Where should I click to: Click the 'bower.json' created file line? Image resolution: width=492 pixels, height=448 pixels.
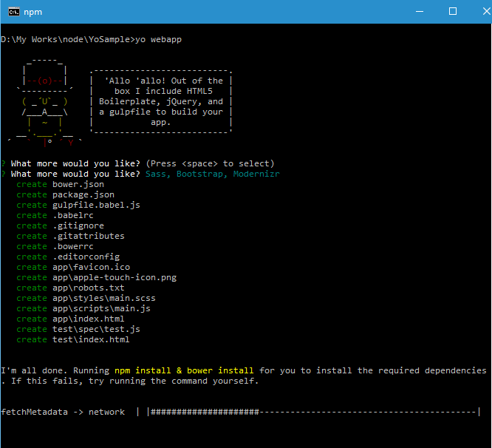pos(78,184)
